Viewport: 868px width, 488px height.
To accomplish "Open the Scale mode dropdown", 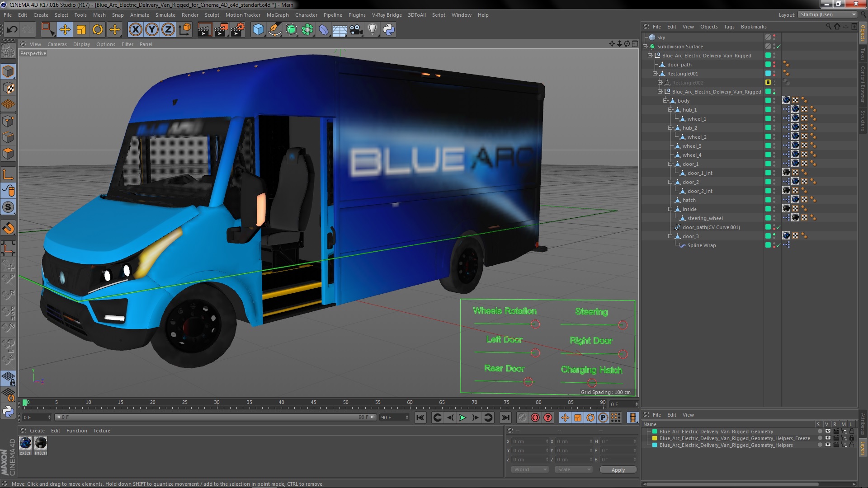I will click(x=573, y=469).
